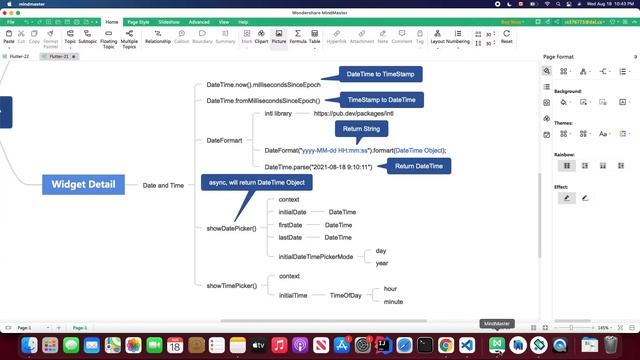The width and height of the screenshot is (640, 360).
Task: Select the Relationship tool
Action: (158, 36)
